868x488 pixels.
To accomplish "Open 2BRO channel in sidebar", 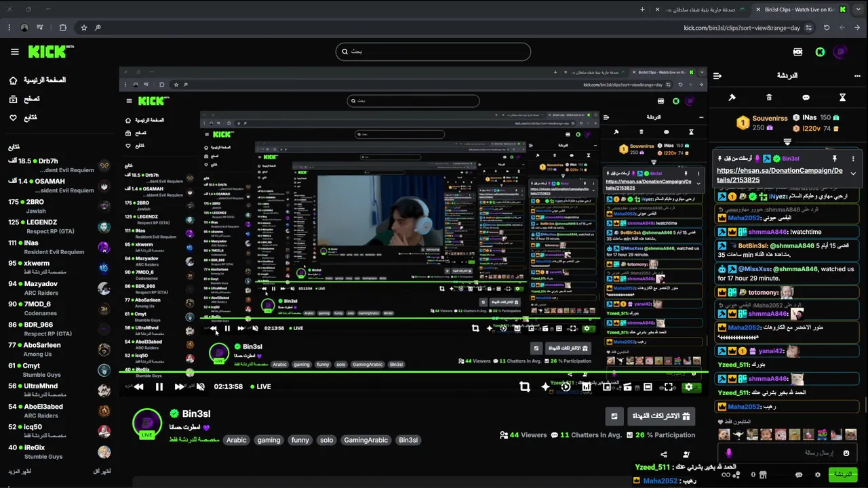I will (x=59, y=206).
